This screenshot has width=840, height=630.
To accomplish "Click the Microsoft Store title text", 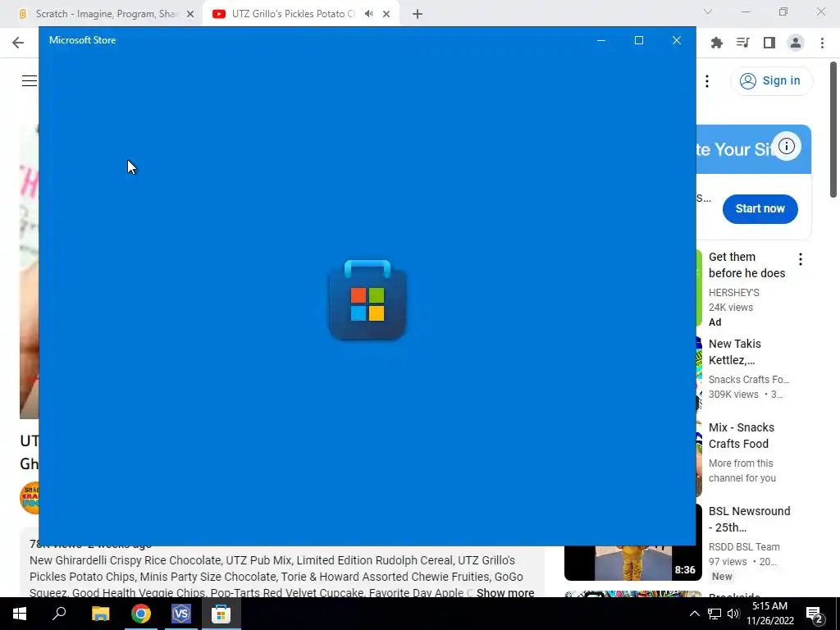I will pos(83,40).
